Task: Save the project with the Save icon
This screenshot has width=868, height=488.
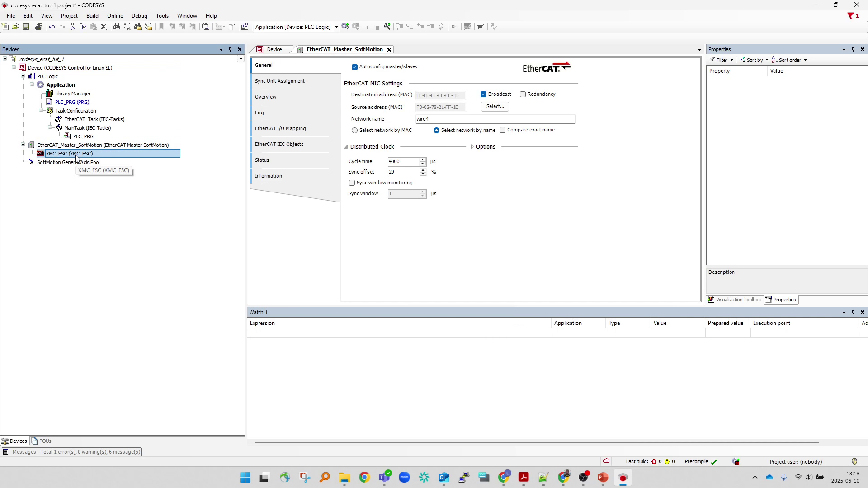Action: (x=26, y=26)
